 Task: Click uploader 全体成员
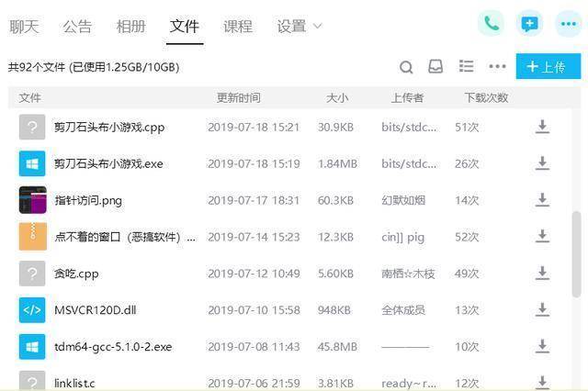tap(403, 310)
